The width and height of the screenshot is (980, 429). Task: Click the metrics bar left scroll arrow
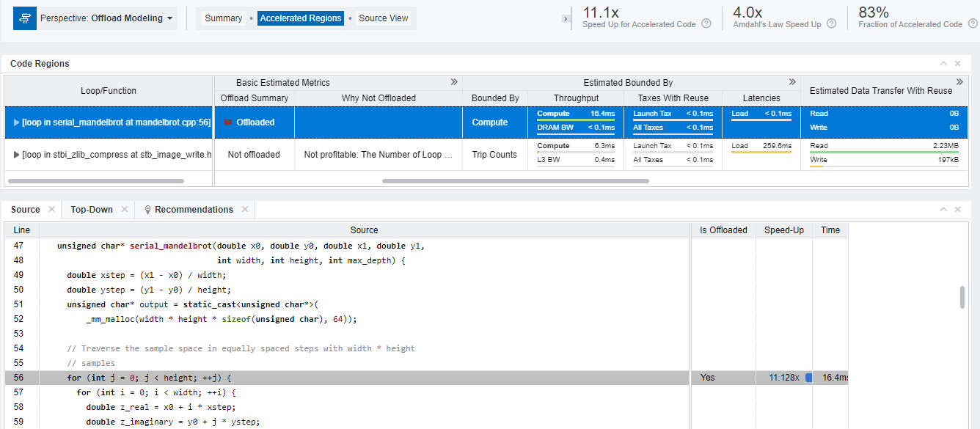pyautogui.click(x=566, y=18)
